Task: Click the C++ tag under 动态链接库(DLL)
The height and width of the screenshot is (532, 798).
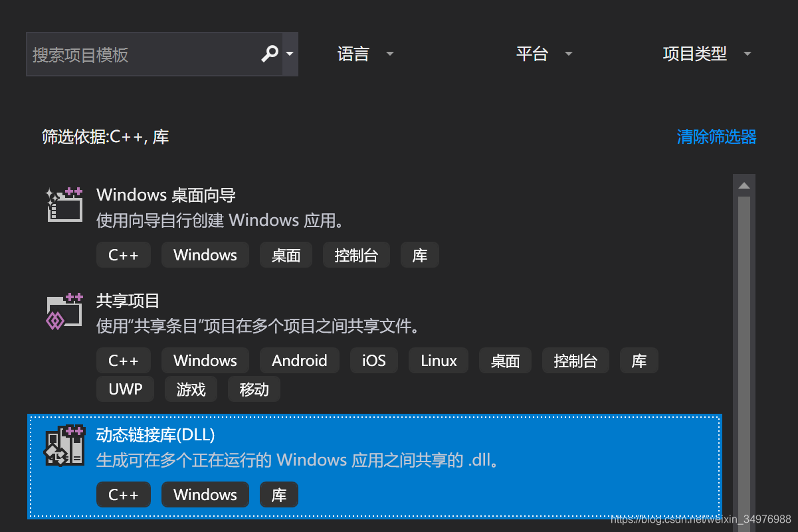Action: click(124, 495)
